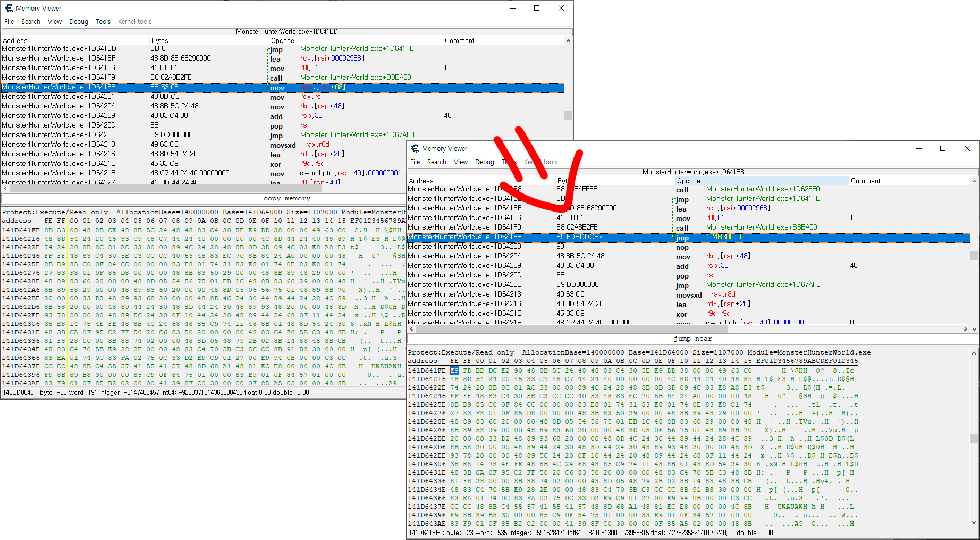Screen dimensions: 980x540
Task: Select the 'pop rsi' row at +1D6420D in the back window
Action: [282, 125]
